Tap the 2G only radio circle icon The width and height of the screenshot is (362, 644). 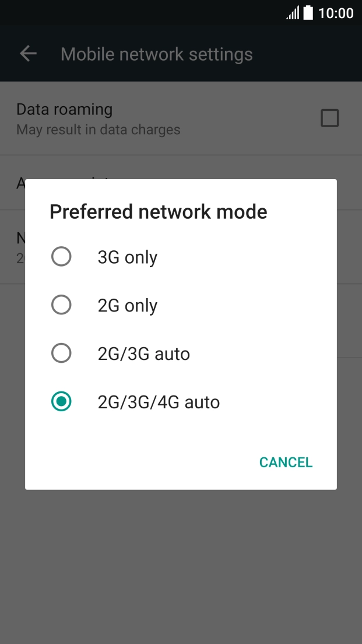[x=61, y=304]
